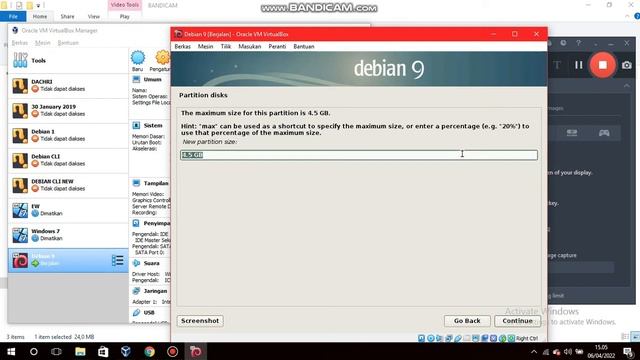
Task: Click optical disk icon in VM status bar
Action: click(430, 338)
